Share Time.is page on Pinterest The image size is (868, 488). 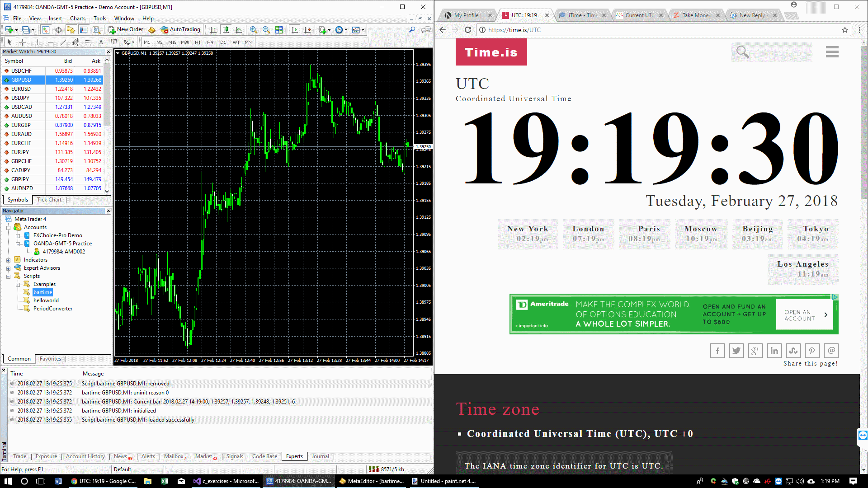(812, 351)
